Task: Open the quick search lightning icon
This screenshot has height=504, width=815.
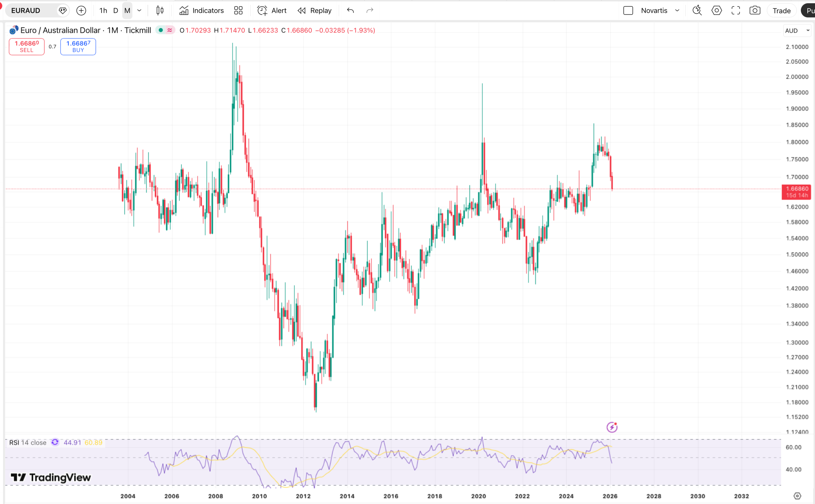Action: (x=697, y=10)
